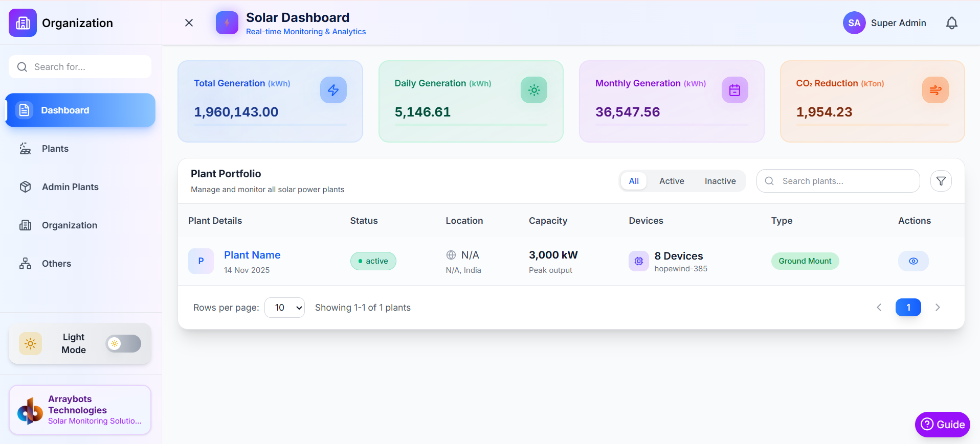Click the SA user avatar
Image resolution: width=980 pixels, height=444 pixels.
(854, 23)
